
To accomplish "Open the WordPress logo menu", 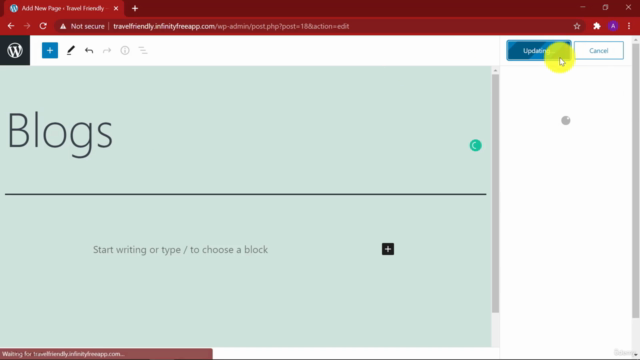I will pos(15,50).
